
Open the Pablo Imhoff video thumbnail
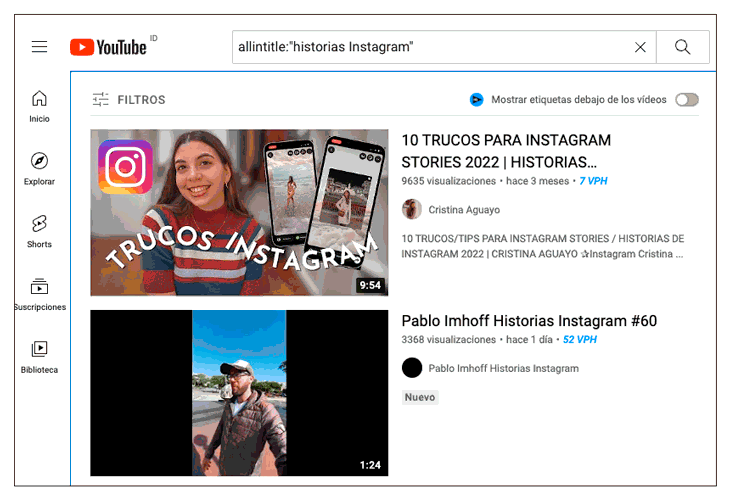pos(239,393)
